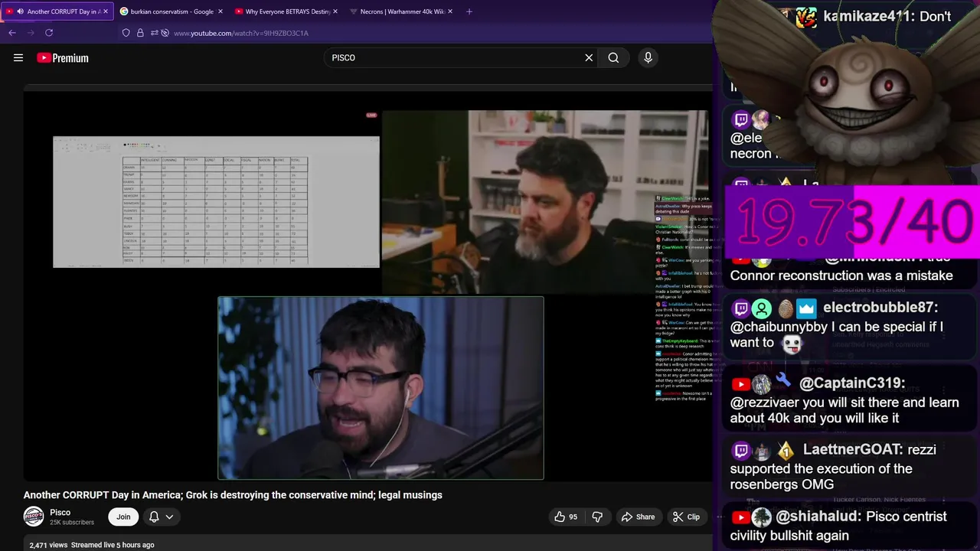Click the crown badge next to electrobubble87
The image size is (980, 551).
(806, 308)
